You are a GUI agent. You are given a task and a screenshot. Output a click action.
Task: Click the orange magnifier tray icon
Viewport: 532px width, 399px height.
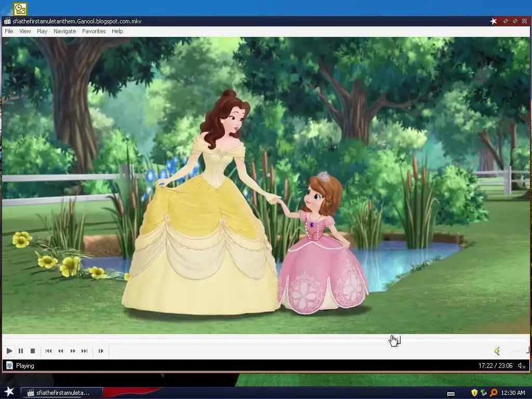[494, 393]
